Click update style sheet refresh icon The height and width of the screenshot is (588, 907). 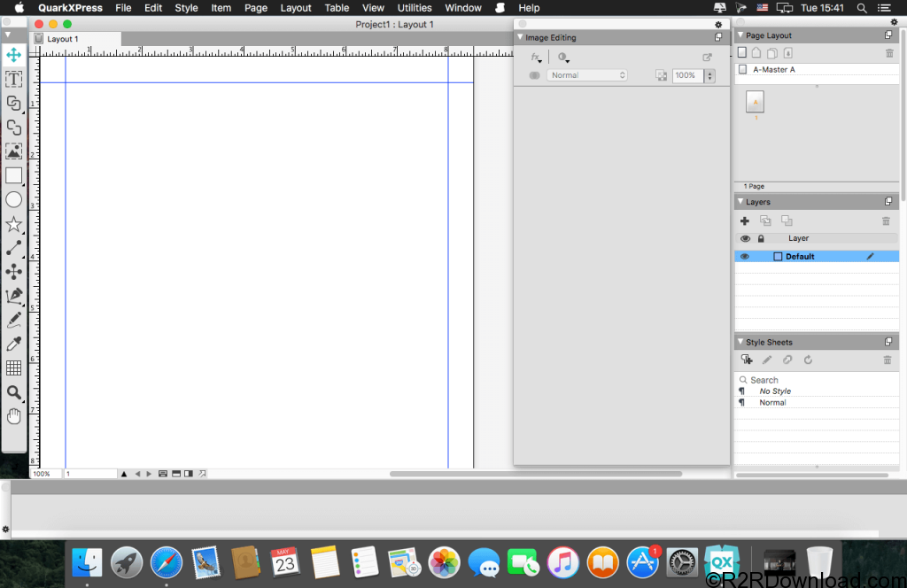808,360
